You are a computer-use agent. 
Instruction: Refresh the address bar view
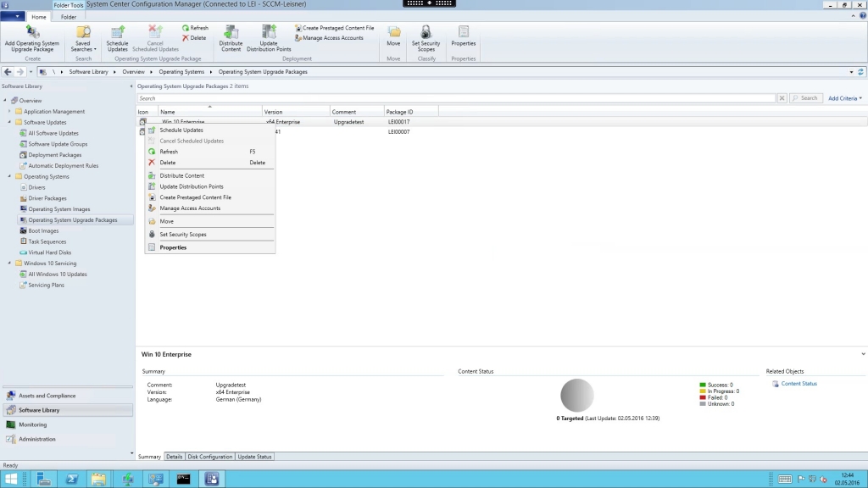861,72
